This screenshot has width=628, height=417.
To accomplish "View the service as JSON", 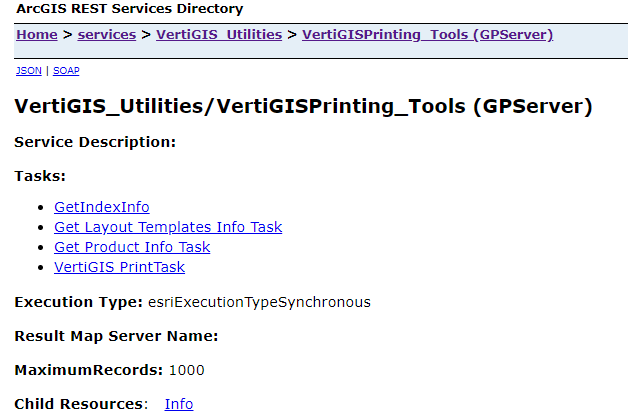I will [29, 71].
